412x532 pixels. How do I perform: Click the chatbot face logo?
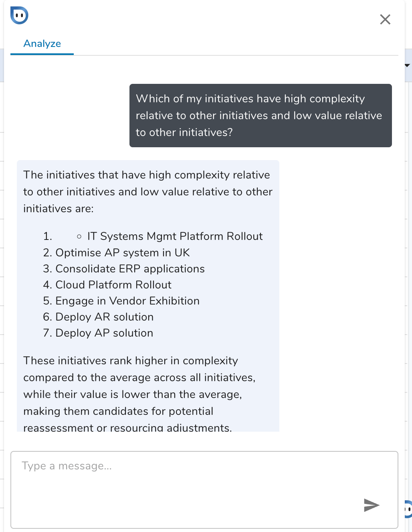click(x=19, y=16)
